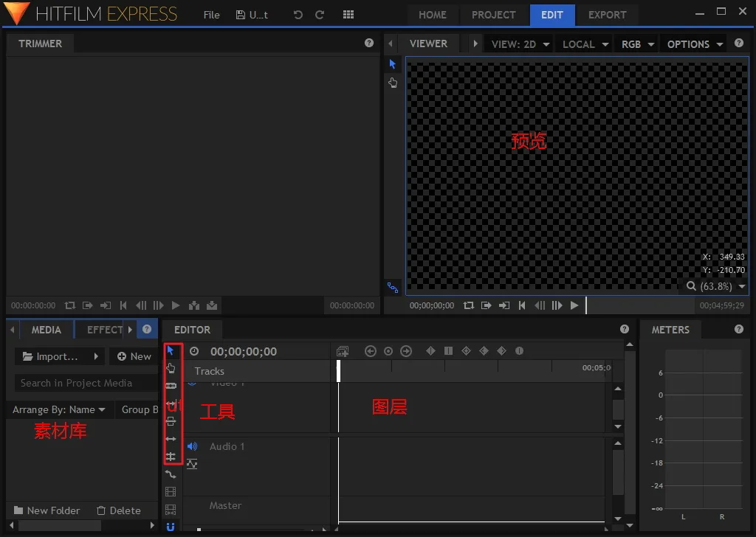Toggle thumbnail filmstrip display in Editor

[x=171, y=492]
